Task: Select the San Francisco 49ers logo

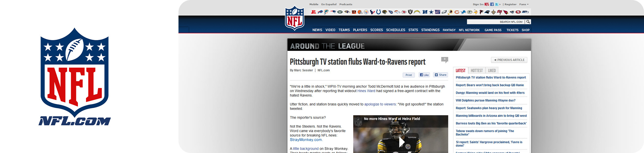Action: pos(518,12)
